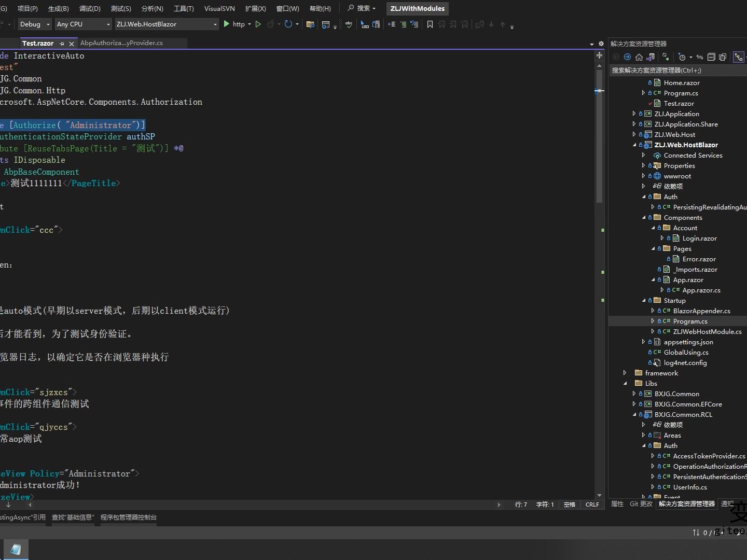The width and height of the screenshot is (747, 560).
Task: Click the decrease indent toolbar icon
Action: [x=392, y=24]
